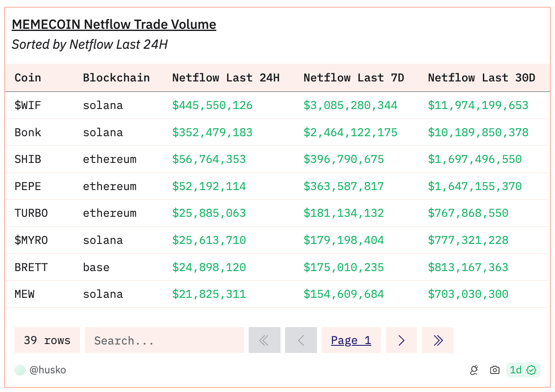The height and width of the screenshot is (392, 555).
Task: Click the table Search field
Action: pyautogui.click(x=164, y=340)
